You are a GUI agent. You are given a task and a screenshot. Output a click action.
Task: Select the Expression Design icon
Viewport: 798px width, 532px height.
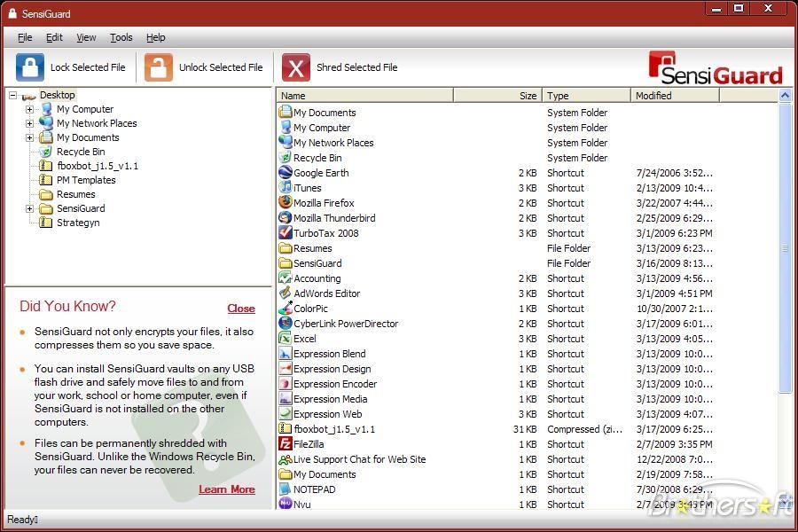click(286, 369)
